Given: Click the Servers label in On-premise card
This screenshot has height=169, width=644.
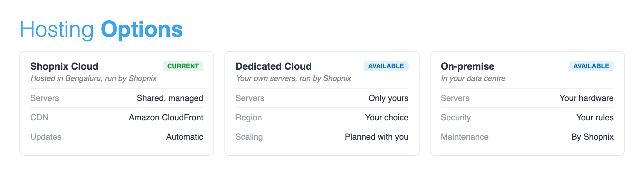Looking at the screenshot, I should pos(455,98).
